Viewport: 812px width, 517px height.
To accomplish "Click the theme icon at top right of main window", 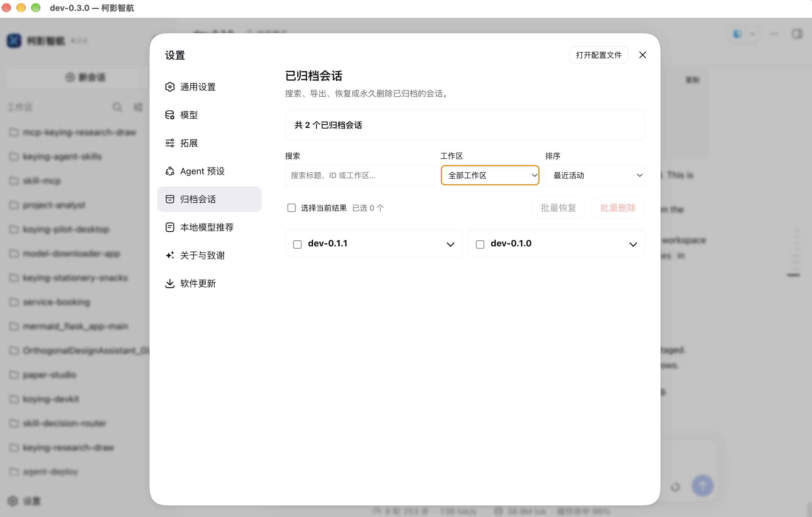I will [738, 34].
